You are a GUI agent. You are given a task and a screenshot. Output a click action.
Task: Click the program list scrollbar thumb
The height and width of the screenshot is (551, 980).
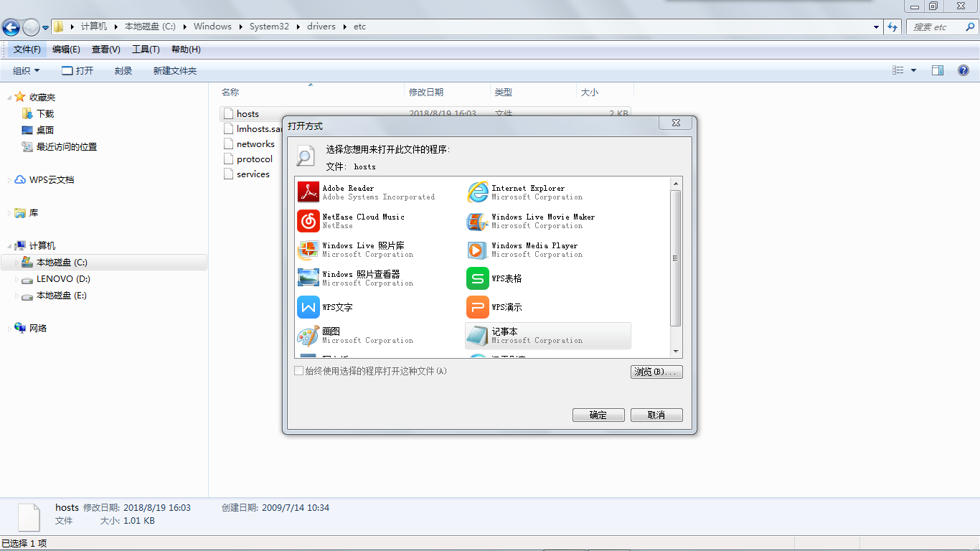tap(675, 258)
